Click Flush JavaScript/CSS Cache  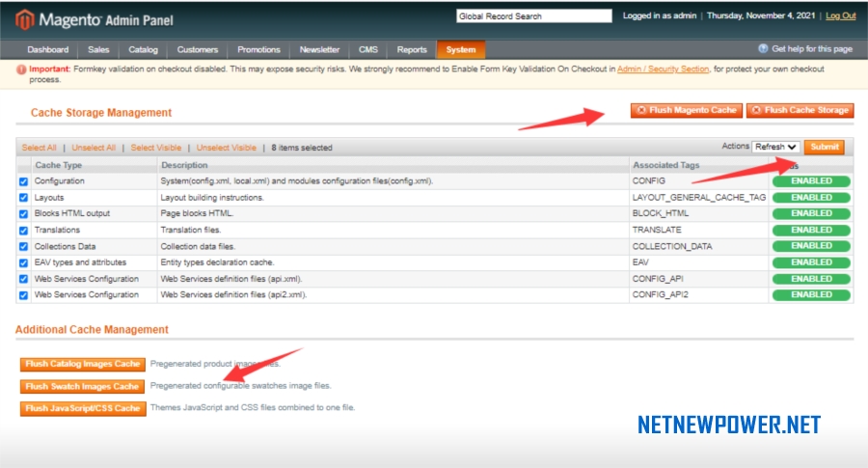pos(83,408)
